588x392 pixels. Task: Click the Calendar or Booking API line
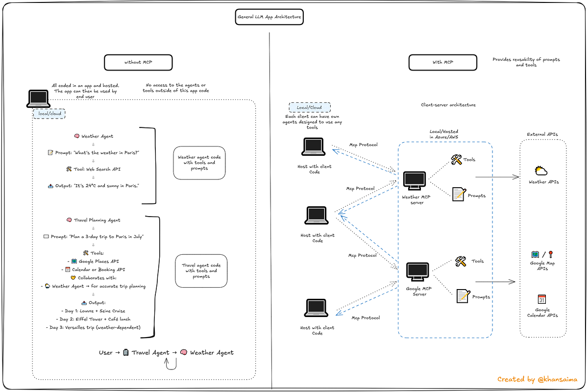99,269
